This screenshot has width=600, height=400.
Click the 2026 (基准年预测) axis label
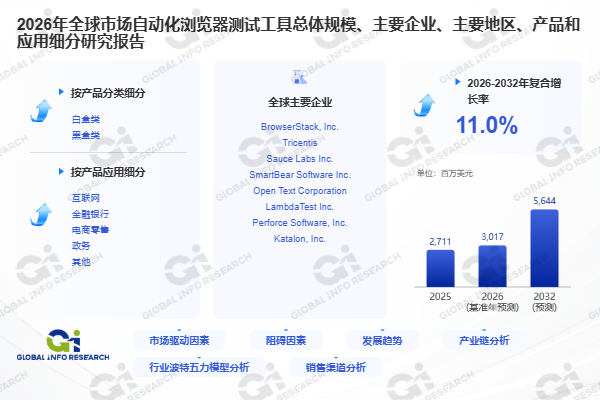point(492,302)
